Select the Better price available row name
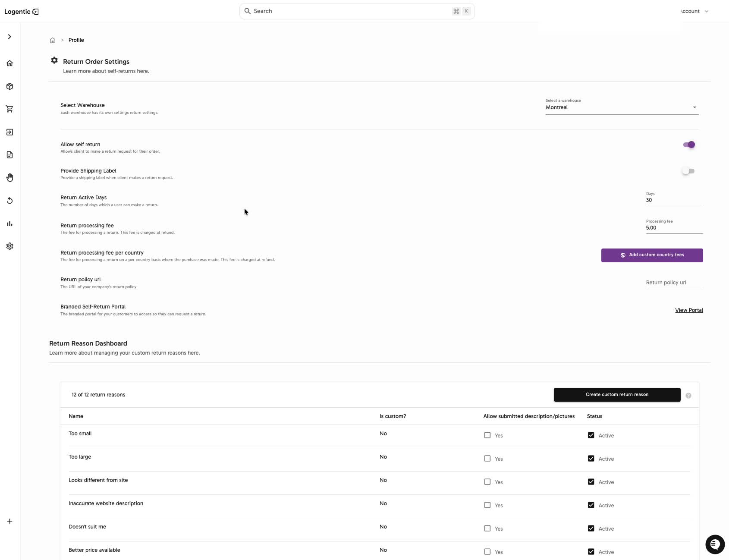Screen dimensions: 729x560 pyautogui.click(x=94, y=550)
